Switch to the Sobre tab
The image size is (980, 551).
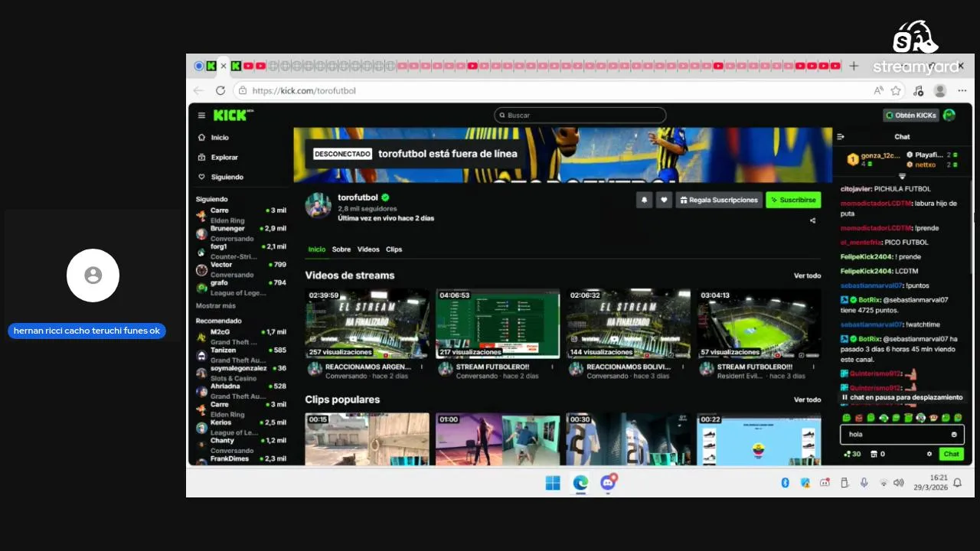(341, 249)
